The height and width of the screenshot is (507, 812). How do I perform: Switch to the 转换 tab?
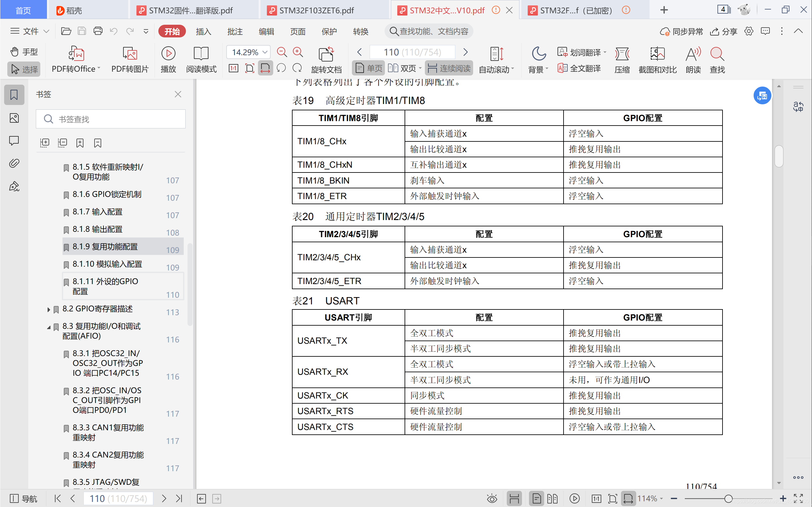[361, 31]
